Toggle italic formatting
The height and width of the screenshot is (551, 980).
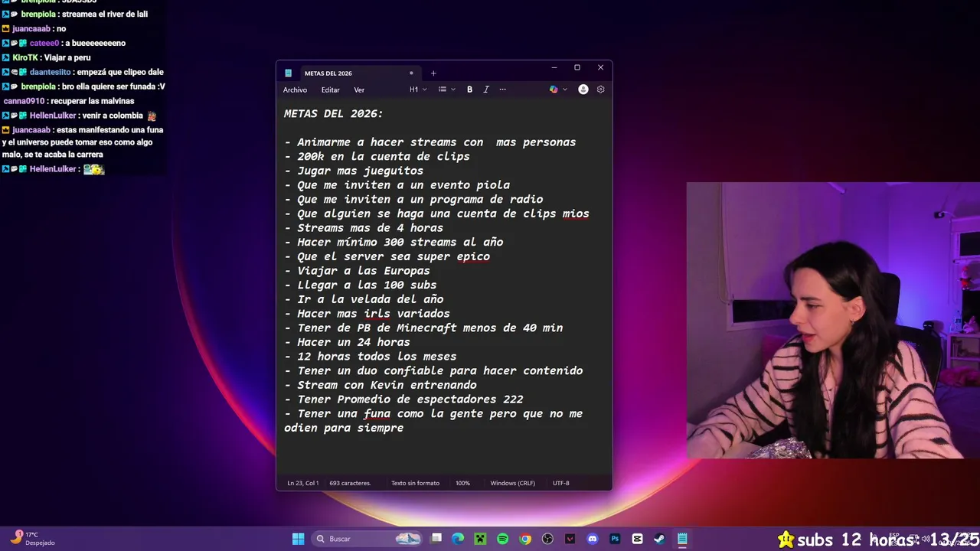tap(485, 90)
